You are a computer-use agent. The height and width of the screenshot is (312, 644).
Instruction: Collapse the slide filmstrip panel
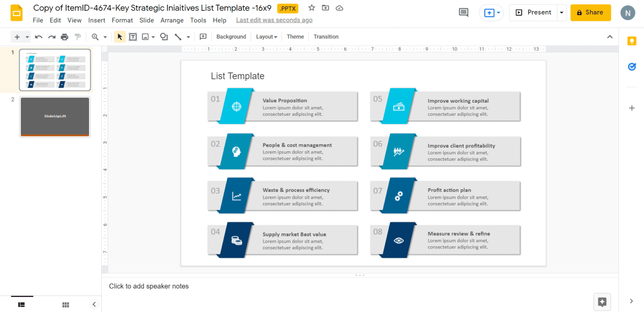pos(94,304)
